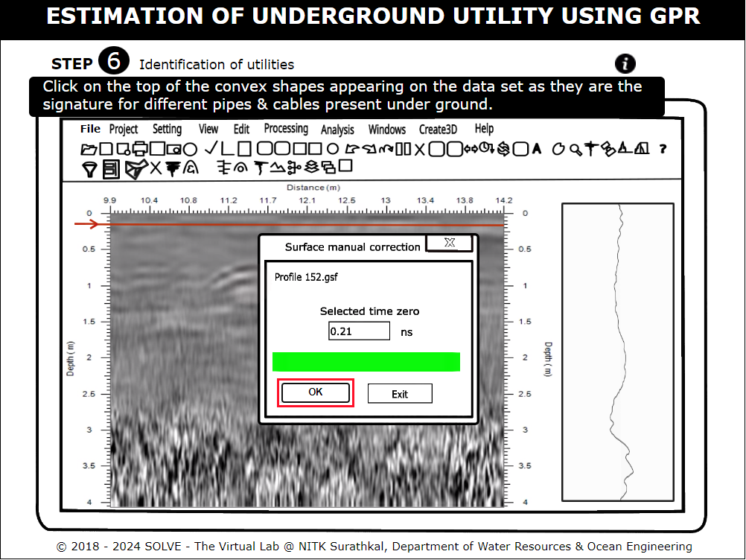Click the split two-columns icon
Viewport: 746px width, 560px height.
403,150
